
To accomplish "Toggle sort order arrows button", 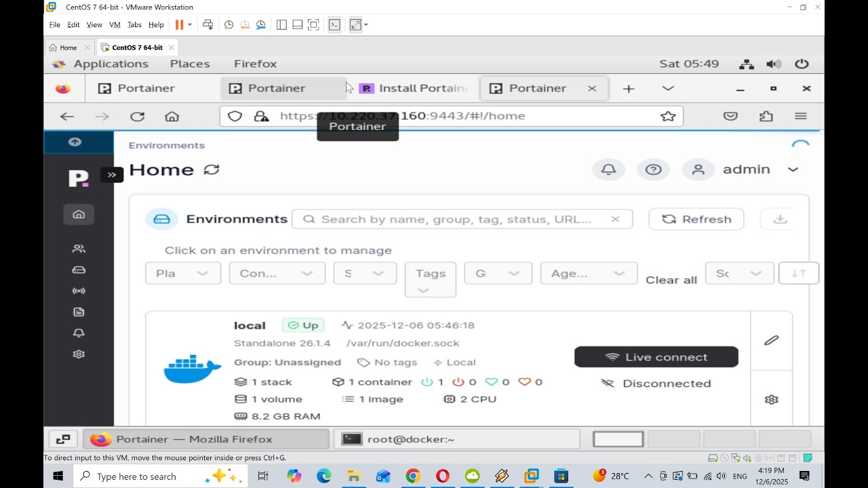I will (x=799, y=273).
